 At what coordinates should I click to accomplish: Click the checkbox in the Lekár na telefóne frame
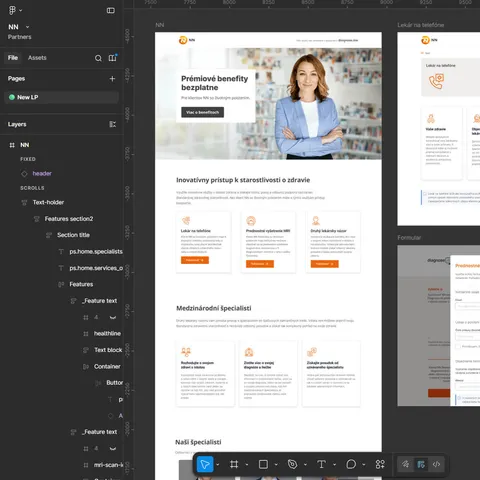[x=425, y=194]
